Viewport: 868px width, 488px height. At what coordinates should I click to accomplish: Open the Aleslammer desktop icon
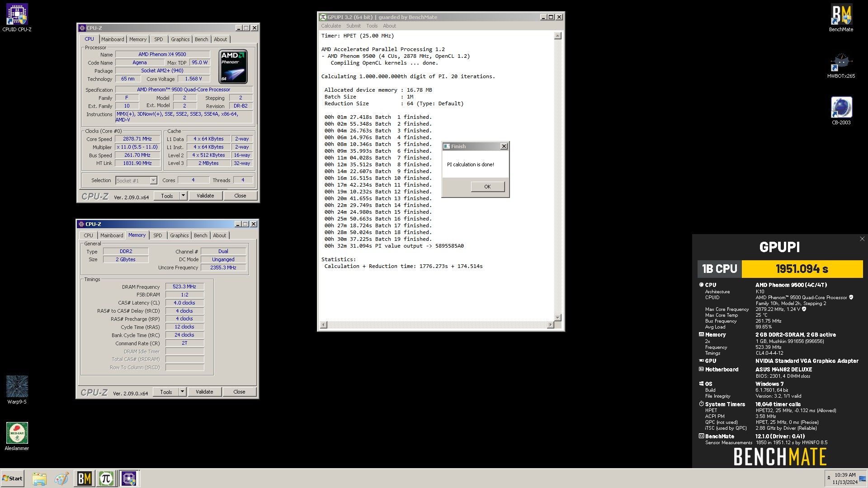[17, 436]
